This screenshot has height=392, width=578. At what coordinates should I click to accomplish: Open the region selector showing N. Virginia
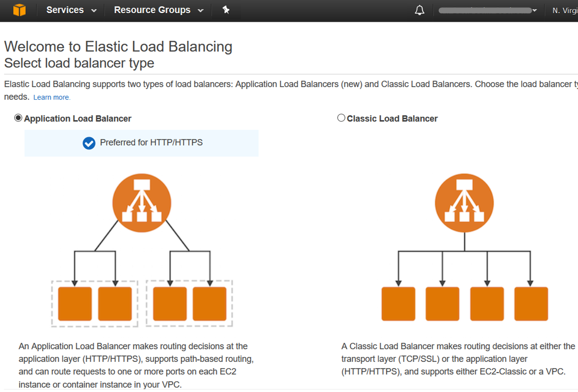coord(567,10)
